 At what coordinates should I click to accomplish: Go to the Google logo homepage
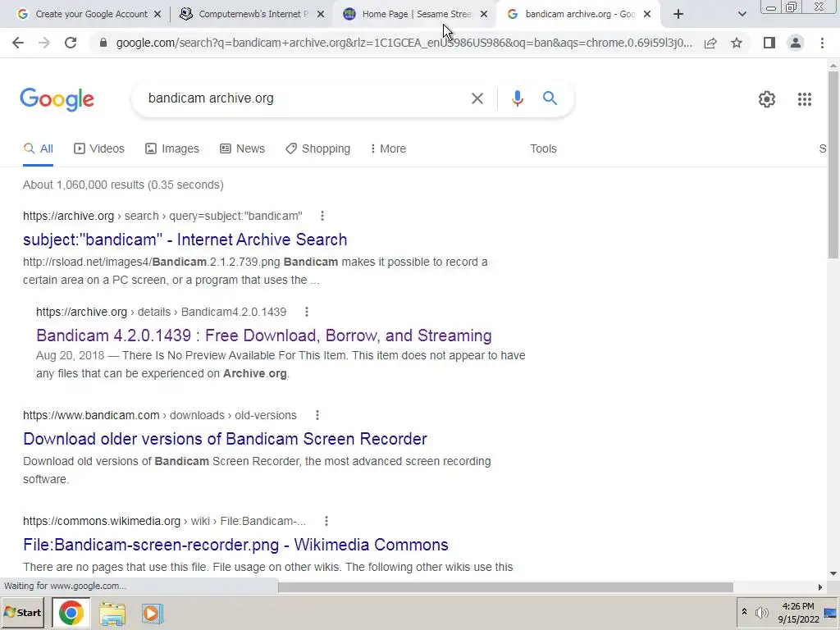point(57,99)
